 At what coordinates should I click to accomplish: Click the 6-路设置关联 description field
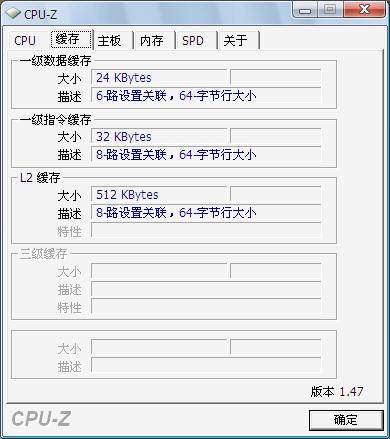click(206, 96)
